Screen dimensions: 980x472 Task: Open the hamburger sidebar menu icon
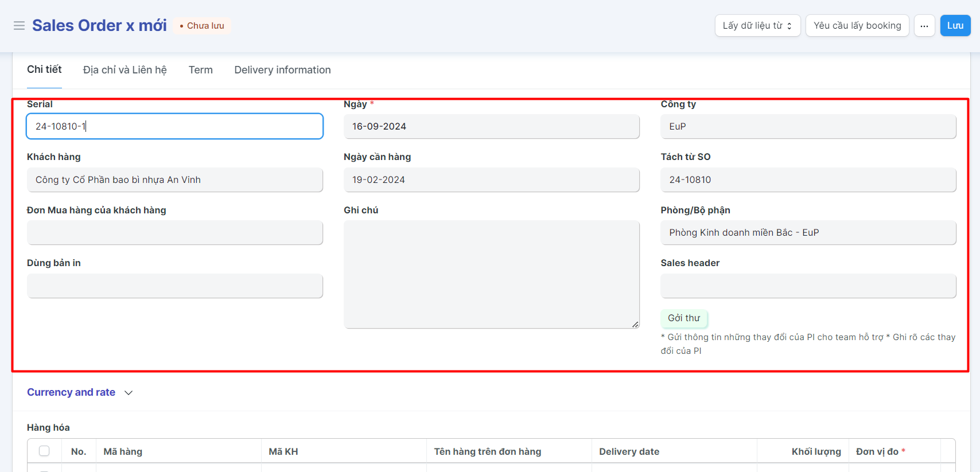click(19, 26)
